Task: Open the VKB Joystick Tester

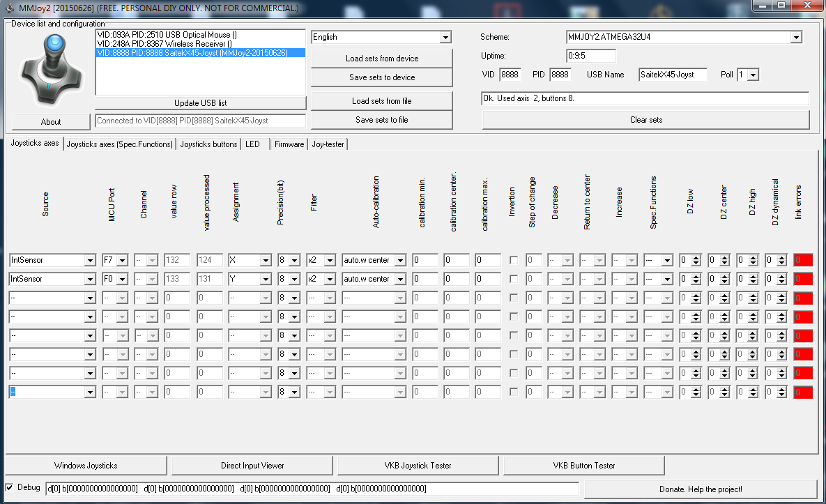Action: pyautogui.click(x=418, y=465)
